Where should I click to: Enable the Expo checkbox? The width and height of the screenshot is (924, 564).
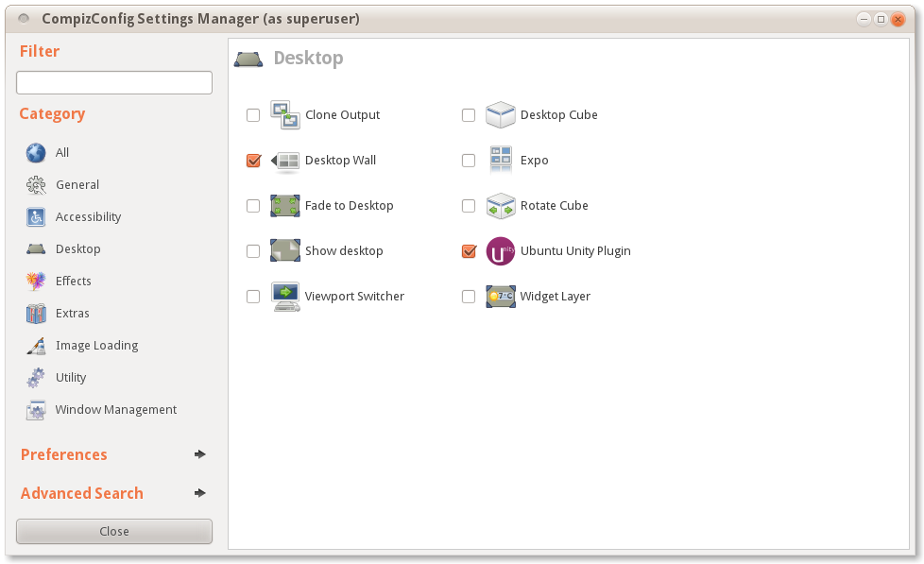(x=469, y=161)
